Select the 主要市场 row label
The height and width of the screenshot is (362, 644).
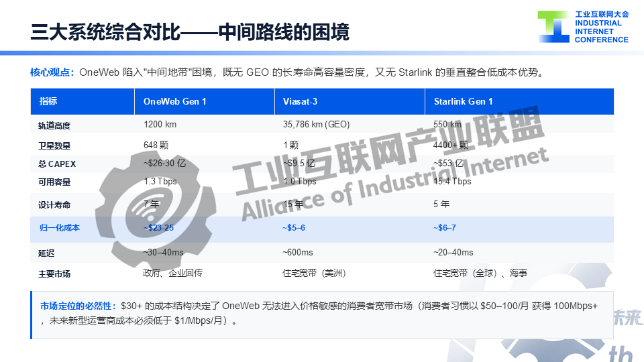54,274
